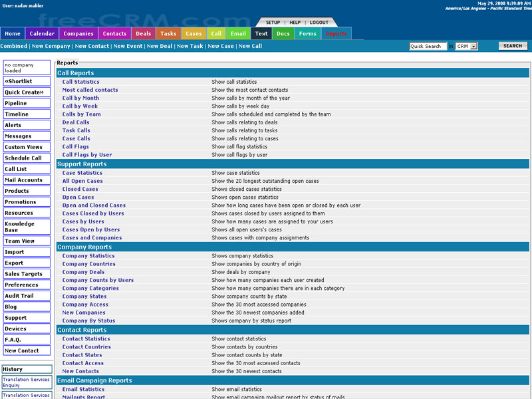This screenshot has width=532, height=399.
Task: Open the All Open Cases report
Action: (82, 181)
